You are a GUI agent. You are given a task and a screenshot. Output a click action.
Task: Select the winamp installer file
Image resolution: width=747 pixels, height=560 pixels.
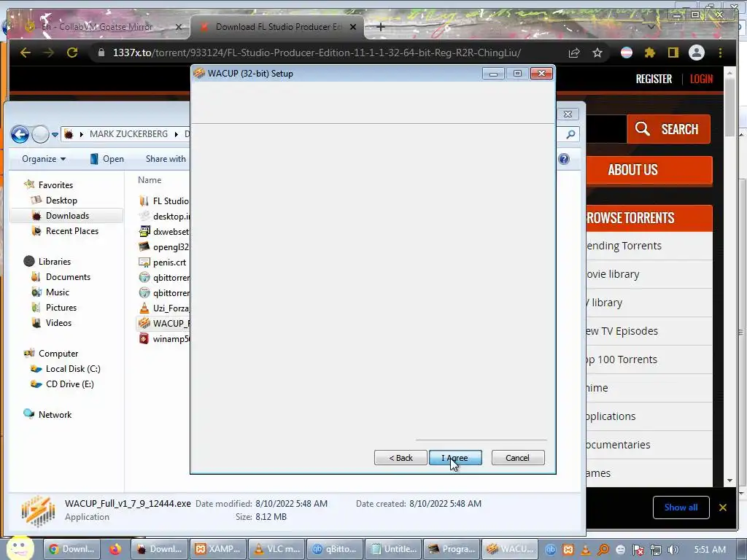tap(164, 339)
